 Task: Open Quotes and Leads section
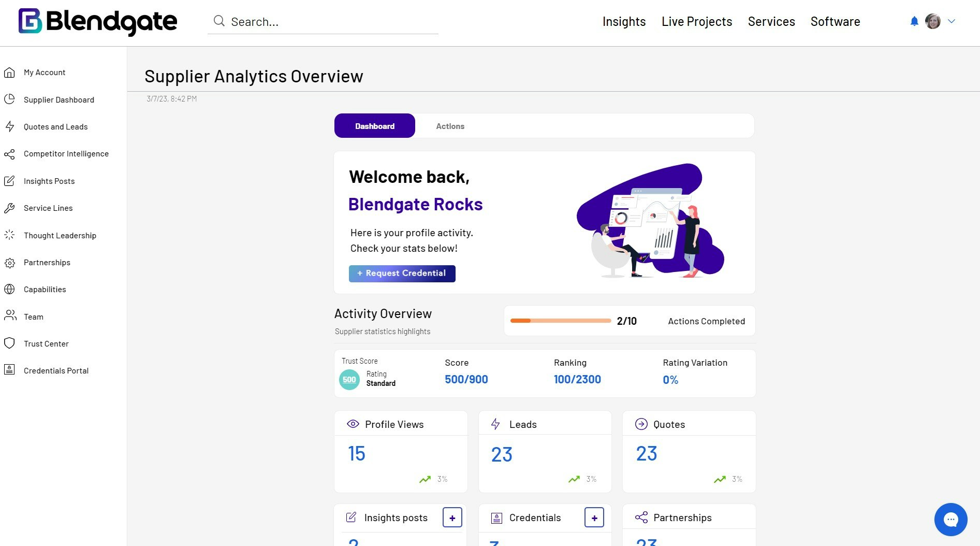[56, 127]
